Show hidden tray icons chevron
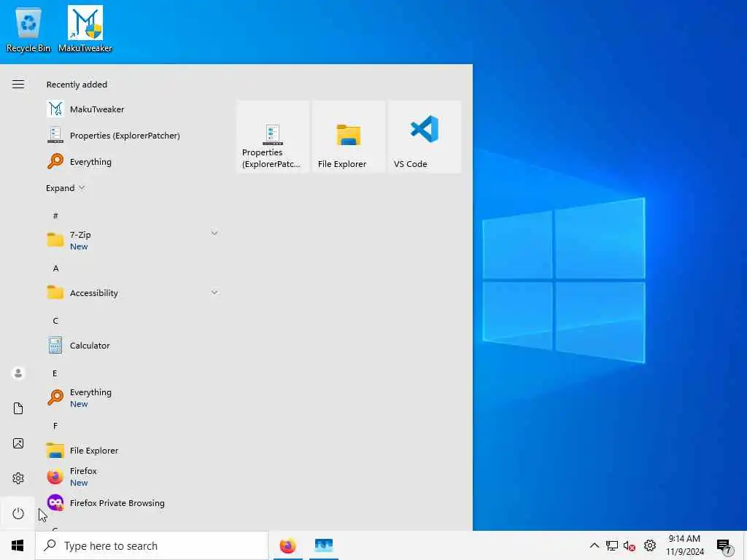747x560 pixels. click(x=594, y=545)
